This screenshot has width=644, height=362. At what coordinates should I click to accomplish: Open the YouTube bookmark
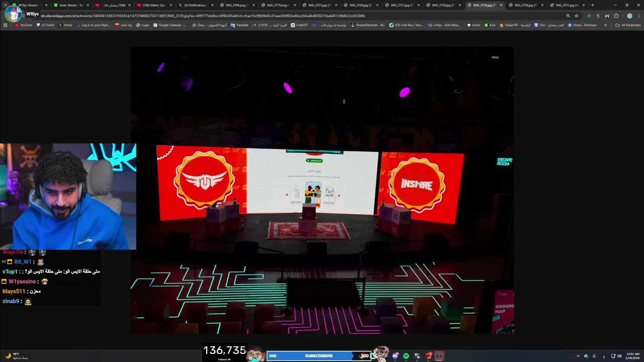click(x=24, y=25)
